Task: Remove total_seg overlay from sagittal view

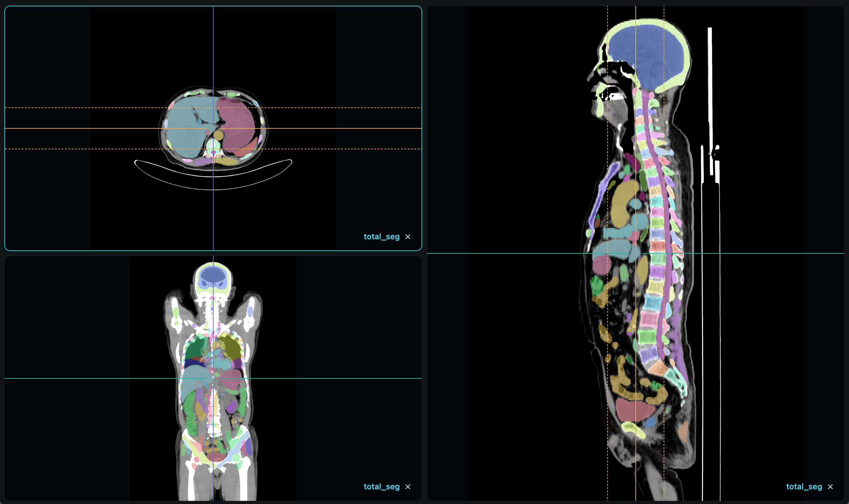Action: click(x=830, y=487)
